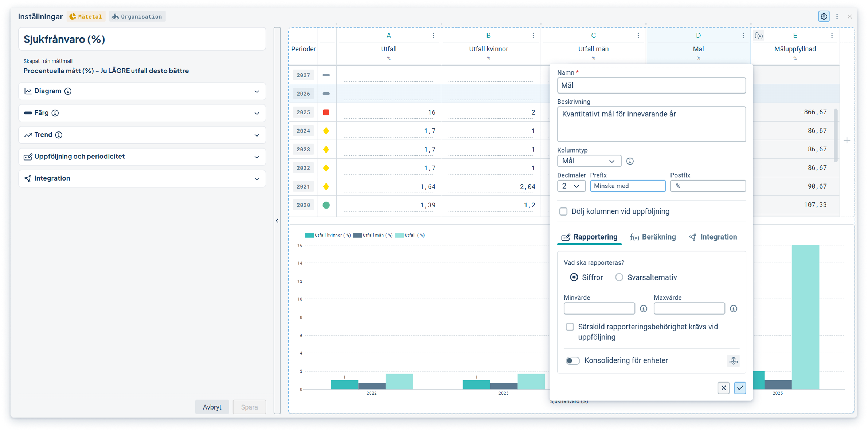The height and width of the screenshot is (431, 868).
Task: Open the Kolumntyp dropdown showing Mål
Action: pyautogui.click(x=589, y=161)
